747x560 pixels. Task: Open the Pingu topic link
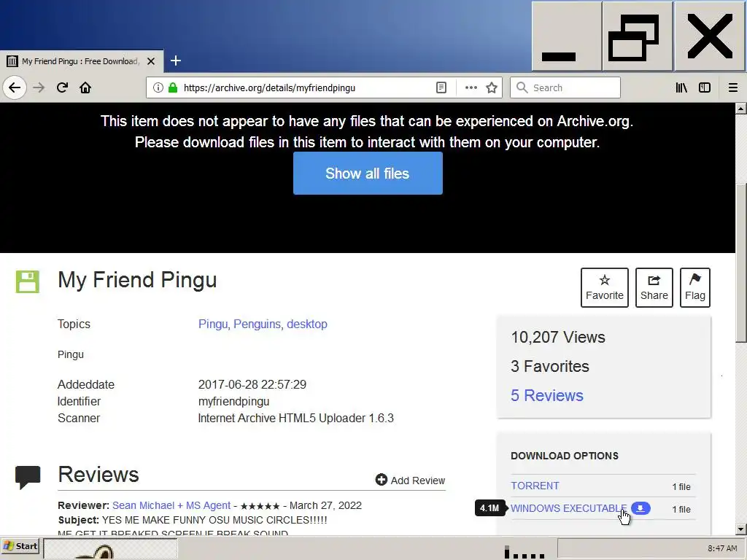[x=214, y=324]
